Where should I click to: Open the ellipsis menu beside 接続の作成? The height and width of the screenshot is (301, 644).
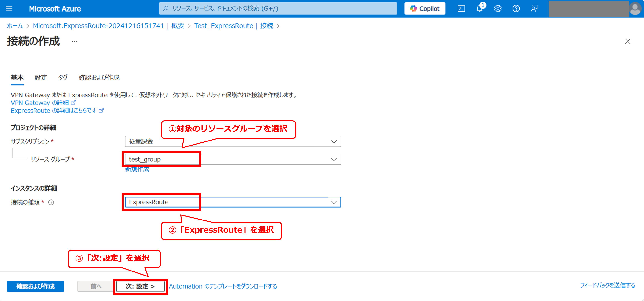(x=75, y=41)
